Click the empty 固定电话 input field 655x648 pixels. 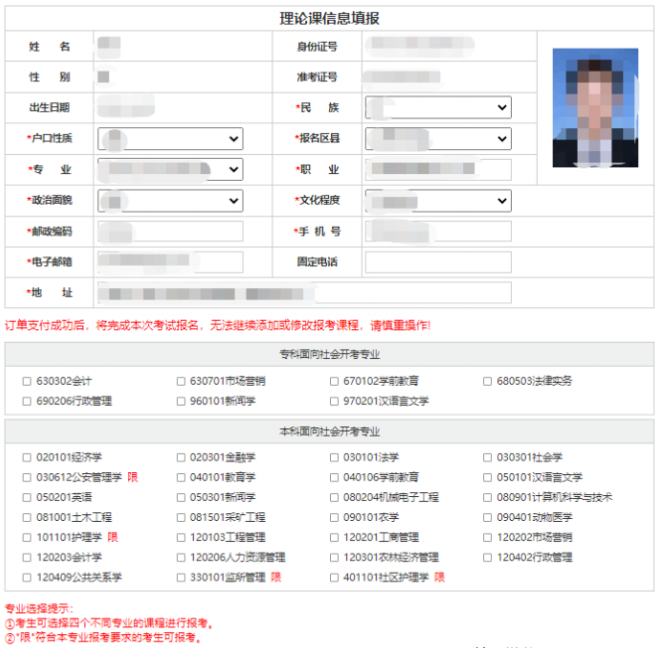click(x=438, y=262)
